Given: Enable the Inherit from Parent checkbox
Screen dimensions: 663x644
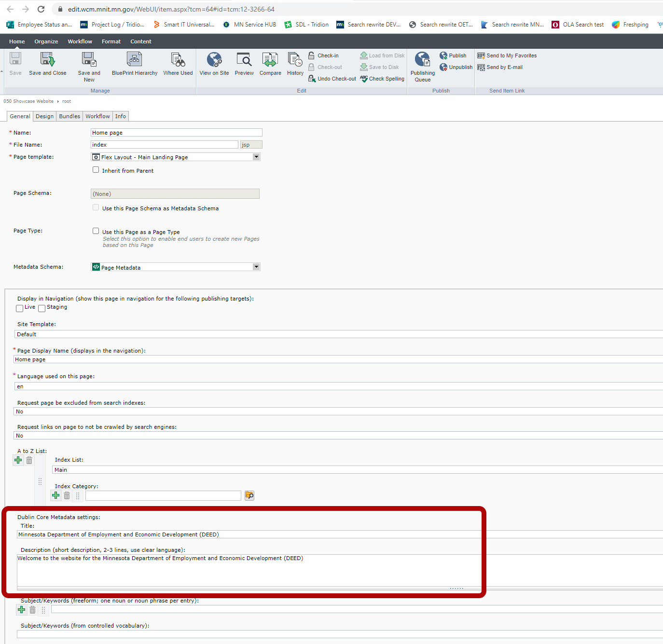Looking at the screenshot, I should click(x=96, y=170).
